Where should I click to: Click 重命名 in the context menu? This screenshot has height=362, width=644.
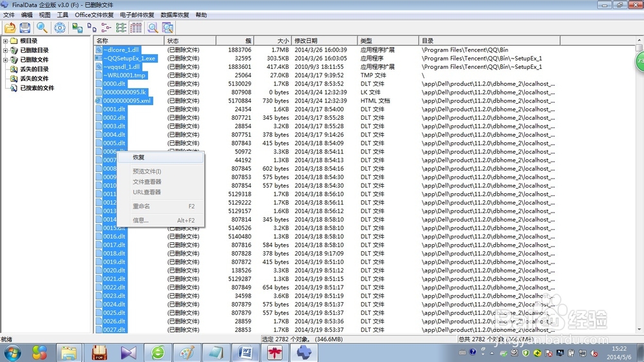[160, 206]
